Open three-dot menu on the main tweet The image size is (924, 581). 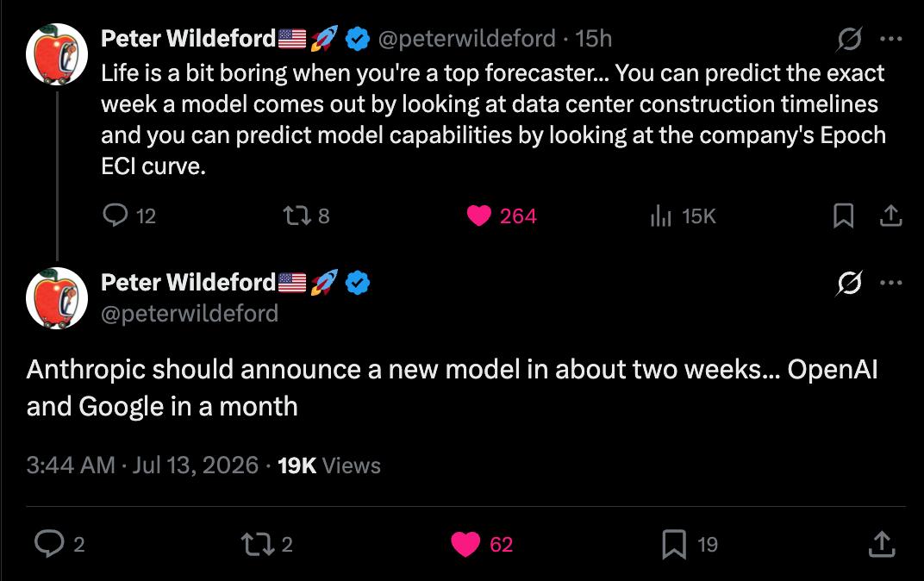click(x=891, y=283)
